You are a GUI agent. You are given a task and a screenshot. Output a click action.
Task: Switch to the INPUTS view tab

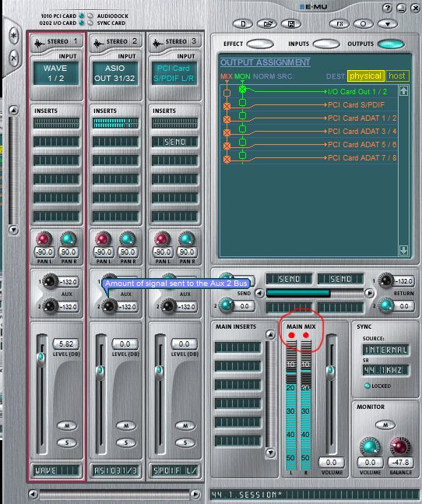point(326,44)
